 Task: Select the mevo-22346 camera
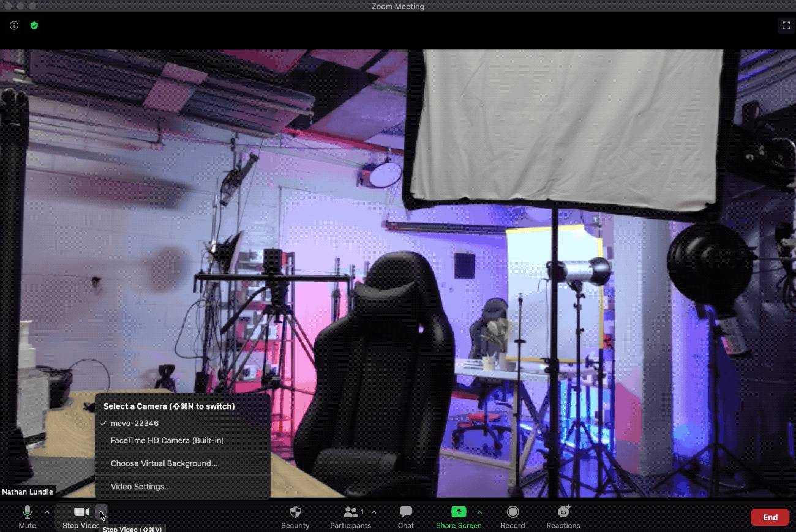[x=135, y=424]
